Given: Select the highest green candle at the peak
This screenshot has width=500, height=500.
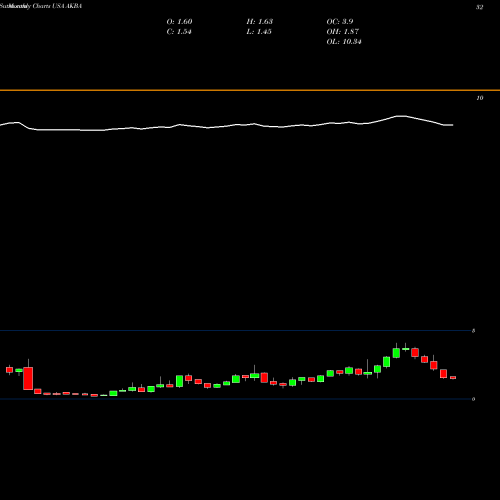Looking at the screenshot, I should (x=396, y=353).
